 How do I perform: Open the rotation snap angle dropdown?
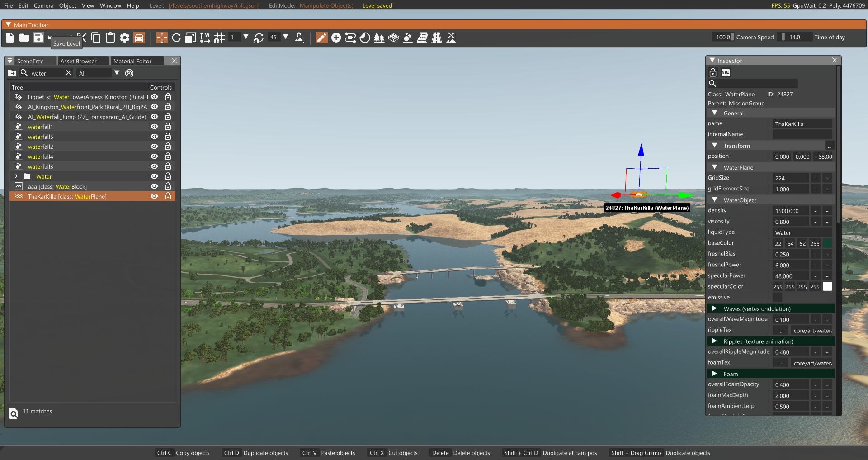[x=286, y=37]
